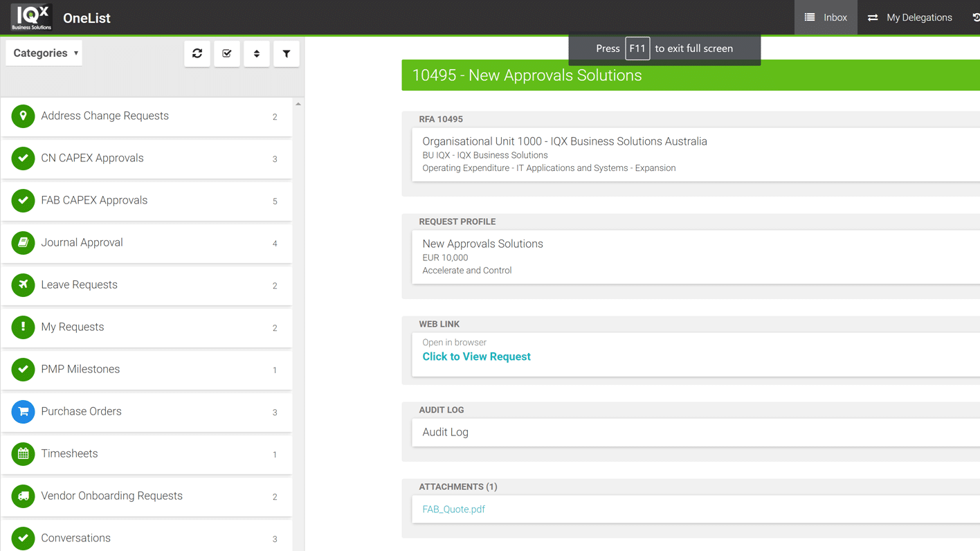
Task: Switch to the Inbox tab
Action: [825, 17]
